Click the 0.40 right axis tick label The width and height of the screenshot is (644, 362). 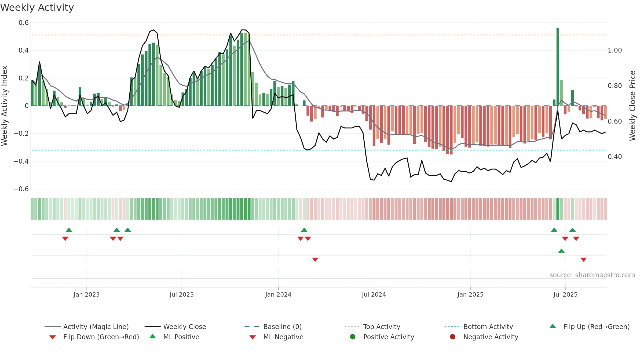tap(615, 157)
